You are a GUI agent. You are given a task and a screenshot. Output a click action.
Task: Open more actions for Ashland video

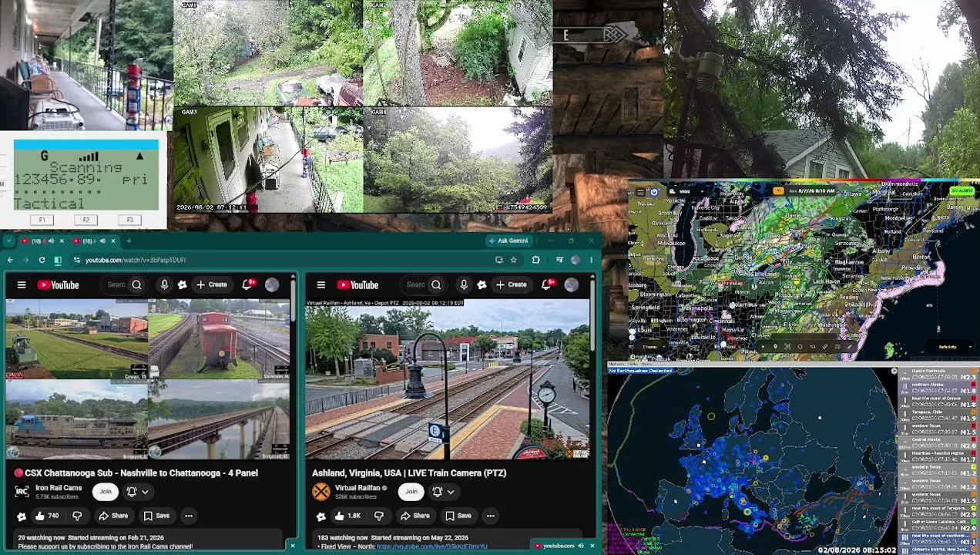point(490,516)
